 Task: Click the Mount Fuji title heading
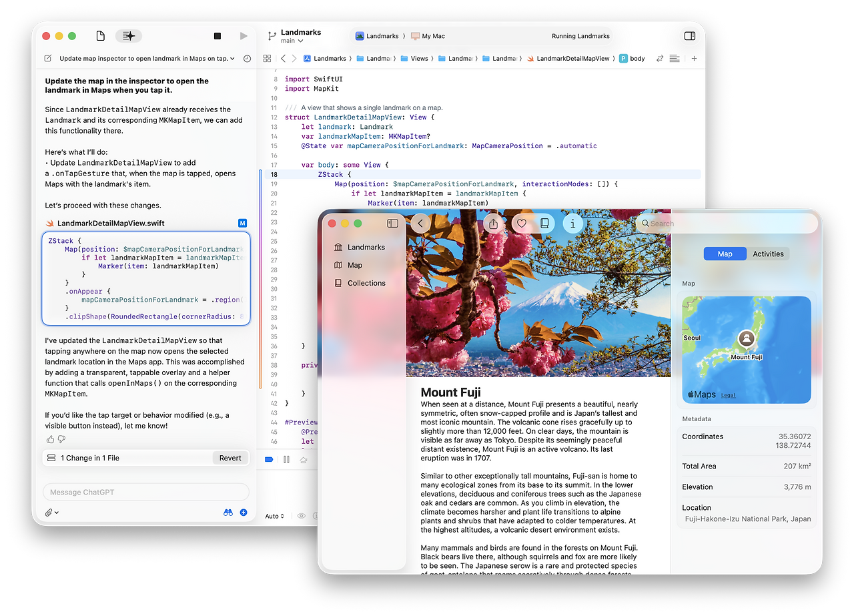[x=451, y=392]
